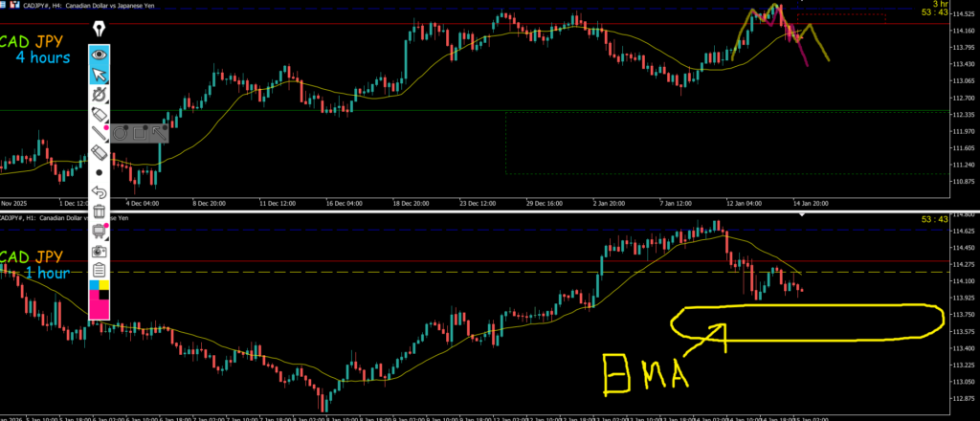Click the H4 chart grid icon
Screen dimensions: 980x421
coord(3,5)
